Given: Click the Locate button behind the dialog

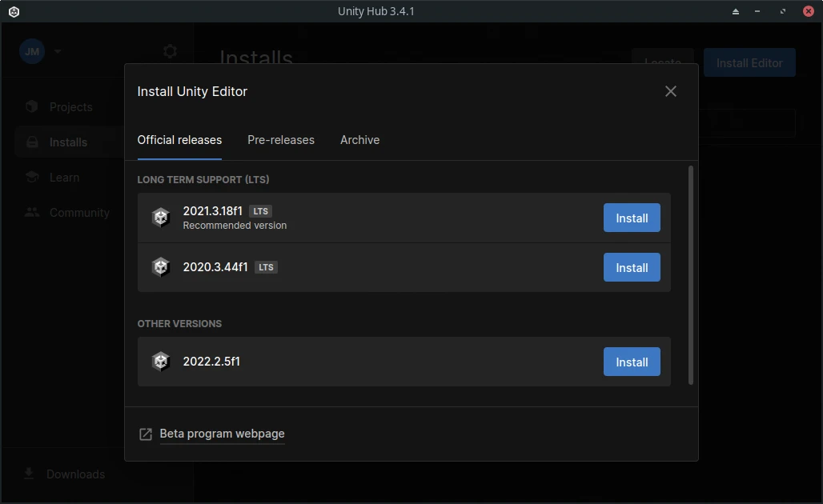Looking at the screenshot, I should 662,57.
